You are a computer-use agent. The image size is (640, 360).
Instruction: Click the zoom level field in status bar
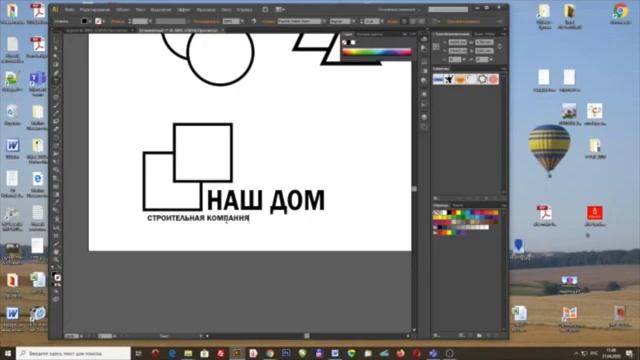click(x=71, y=336)
